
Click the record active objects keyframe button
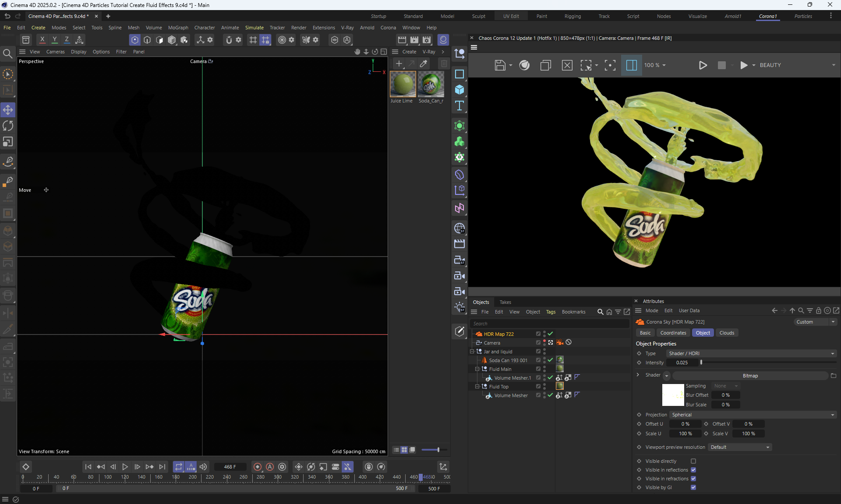[x=258, y=467]
